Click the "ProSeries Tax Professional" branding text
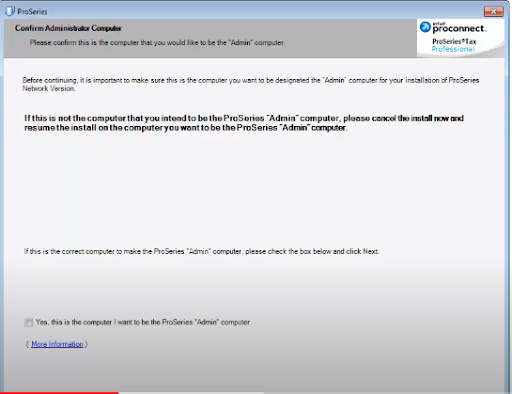 (x=454, y=45)
